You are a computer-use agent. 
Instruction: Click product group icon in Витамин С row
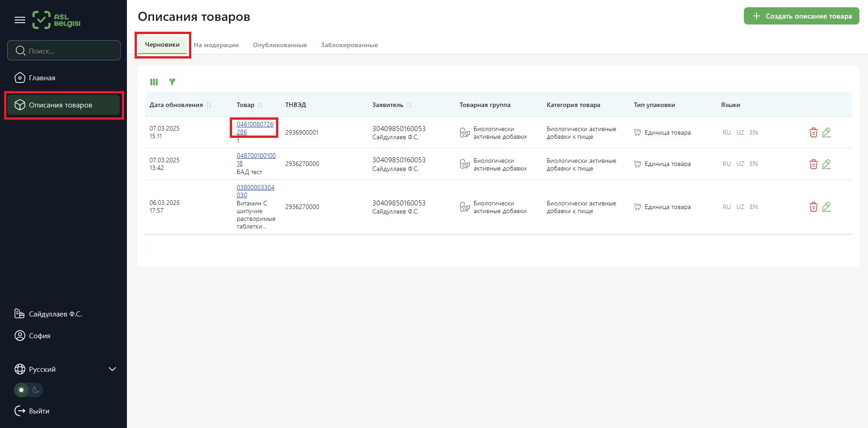click(x=465, y=207)
